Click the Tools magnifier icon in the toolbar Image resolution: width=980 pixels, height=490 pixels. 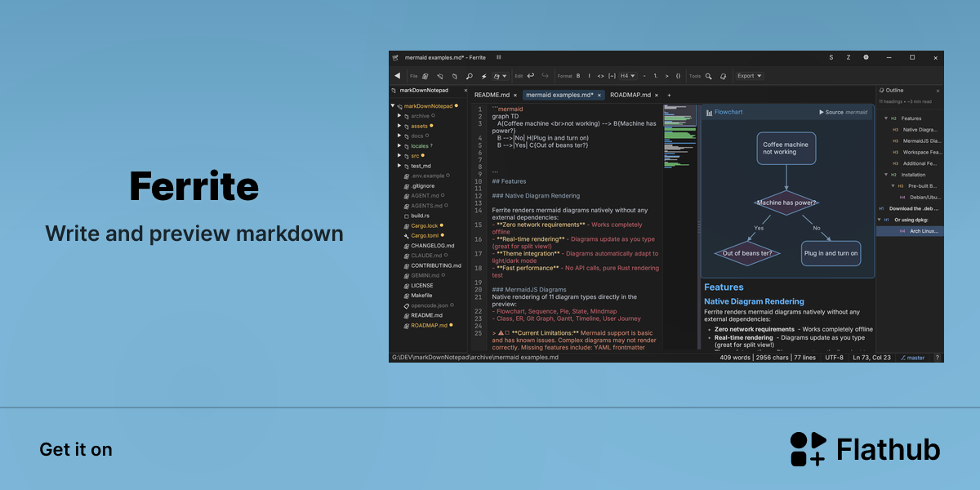click(x=708, y=76)
